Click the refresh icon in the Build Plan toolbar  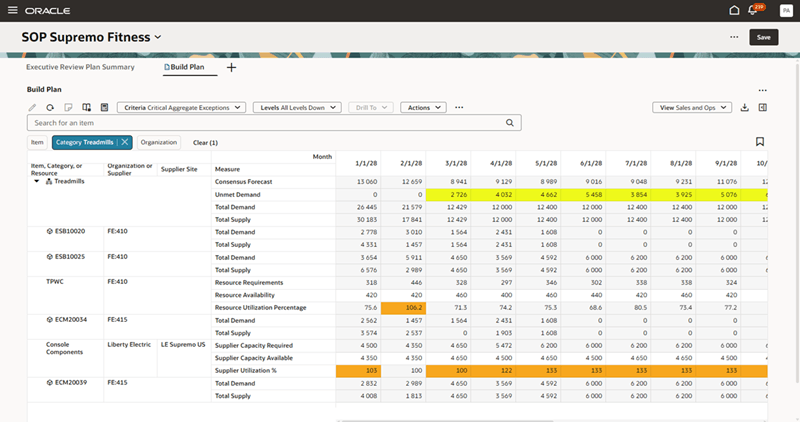click(50, 107)
